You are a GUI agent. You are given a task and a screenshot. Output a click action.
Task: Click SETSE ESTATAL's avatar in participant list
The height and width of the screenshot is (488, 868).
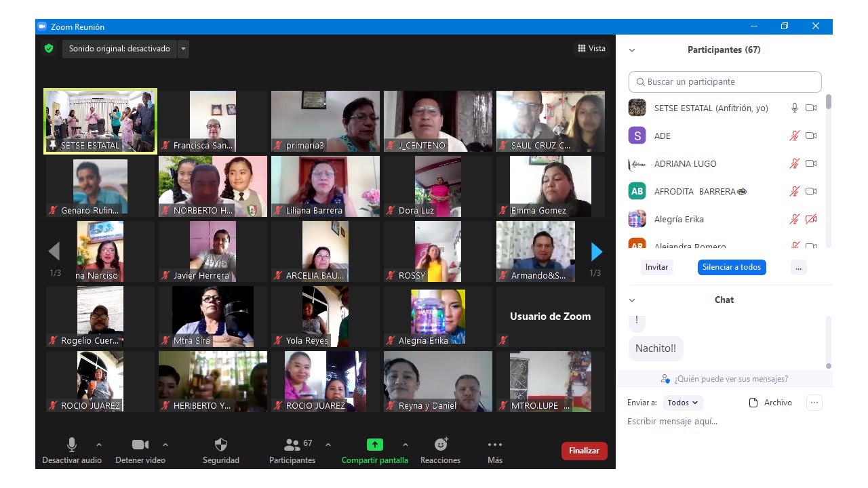(637, 108)
